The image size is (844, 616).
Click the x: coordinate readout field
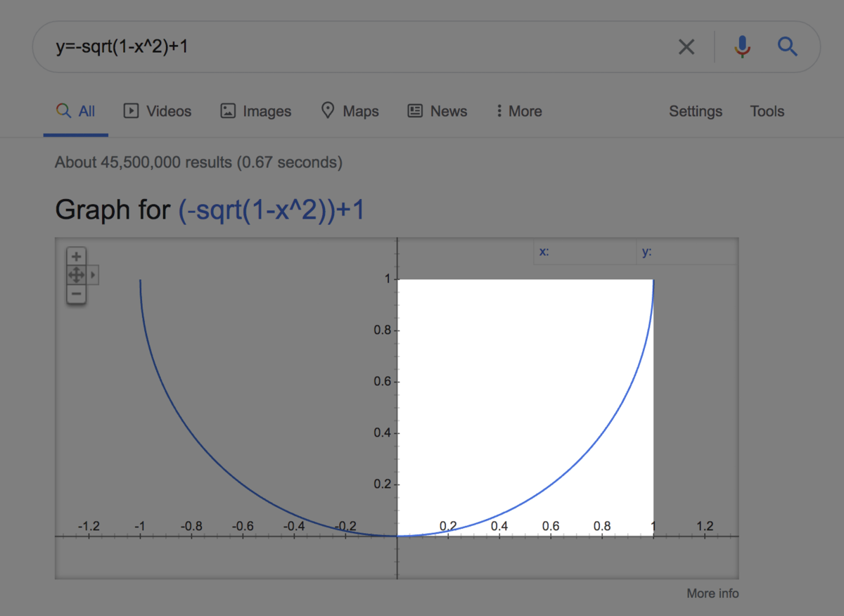(585, 252)
